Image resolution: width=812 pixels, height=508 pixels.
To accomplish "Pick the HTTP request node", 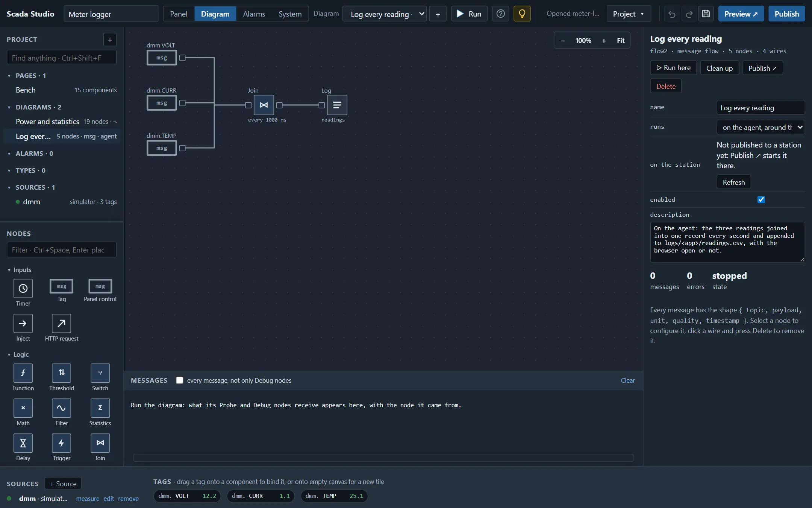I will (x=61, y=323).
